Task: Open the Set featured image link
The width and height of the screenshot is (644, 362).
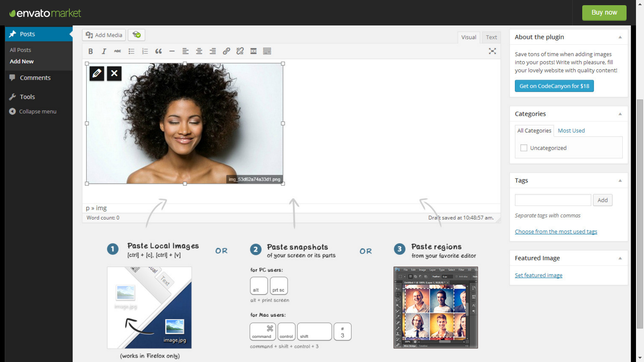Action: click(x=538, y=275)
